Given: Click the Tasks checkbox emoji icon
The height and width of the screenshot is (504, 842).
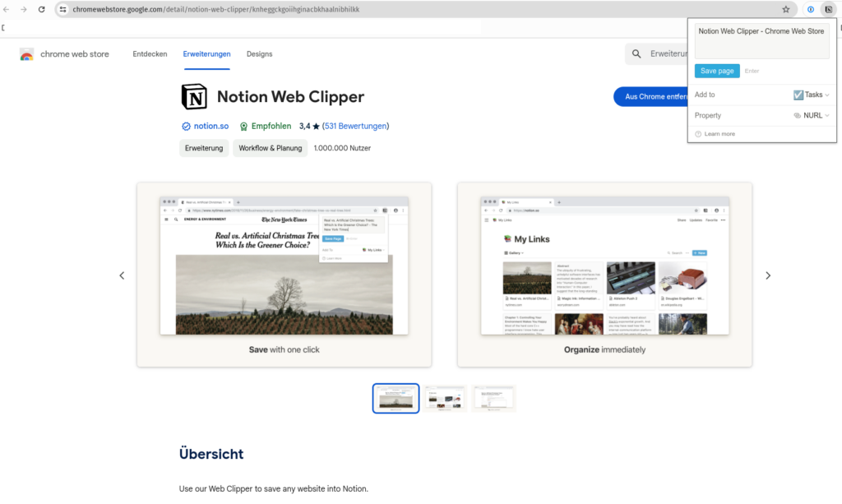Looking at the screenshot, I should pyautogui.click(x=798, y=95).
